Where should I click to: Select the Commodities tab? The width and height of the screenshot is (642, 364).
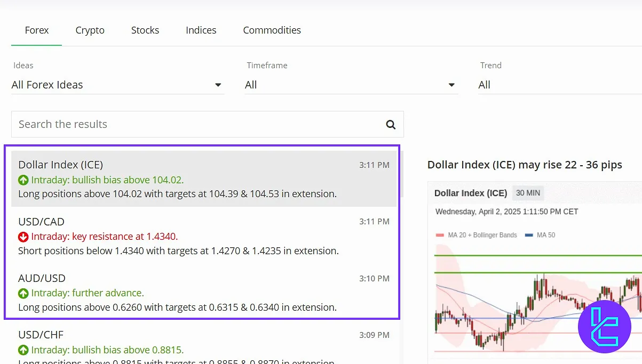[x=272, y=30]
